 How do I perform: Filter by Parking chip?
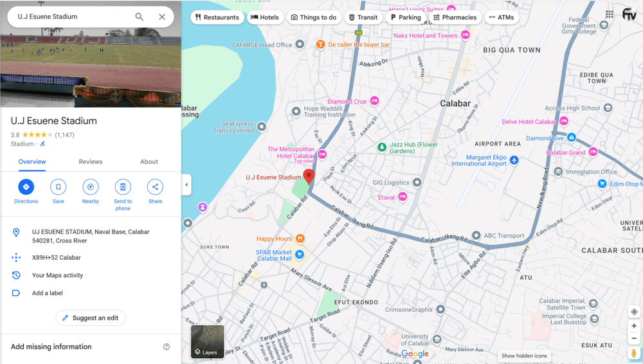tap(406, 17)
